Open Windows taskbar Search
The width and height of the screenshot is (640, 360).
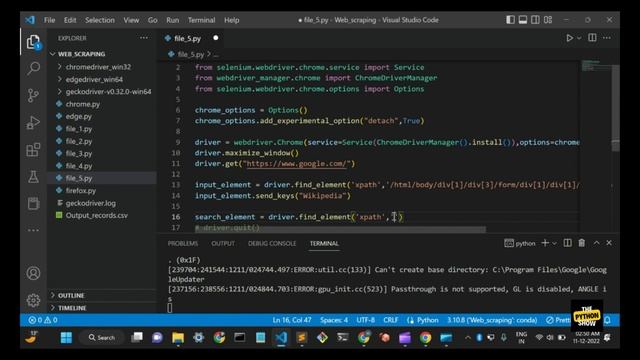(102, 338)
